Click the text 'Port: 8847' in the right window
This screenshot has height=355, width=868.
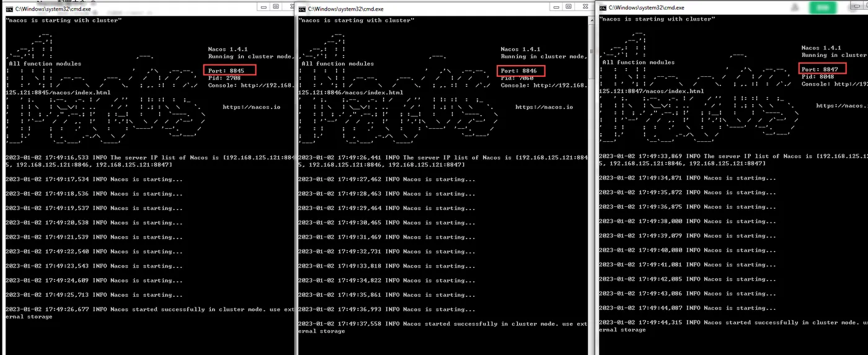[x=820, y=69]
